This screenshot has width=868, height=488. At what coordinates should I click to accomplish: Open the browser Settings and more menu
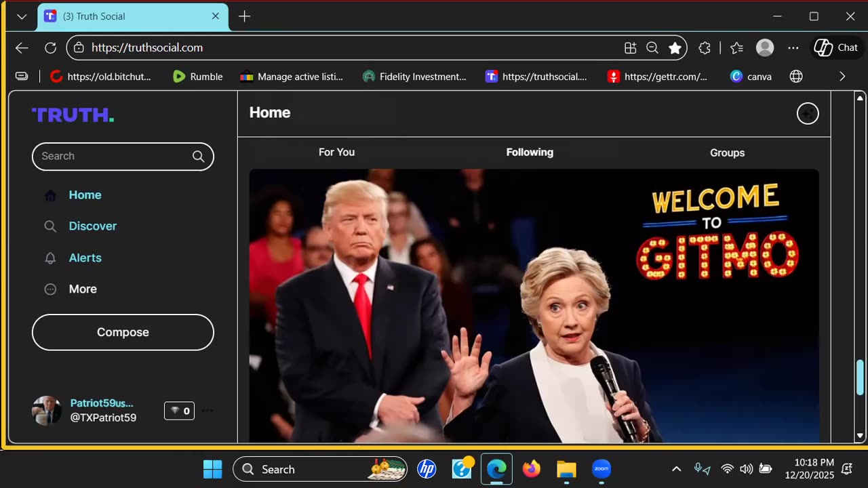click(793, 47)
